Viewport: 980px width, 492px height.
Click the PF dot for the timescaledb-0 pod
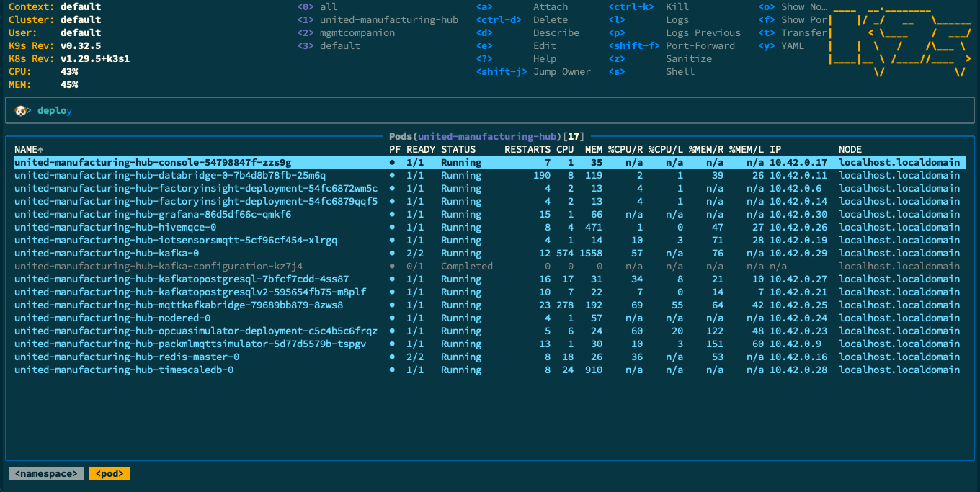click(392, 370)
